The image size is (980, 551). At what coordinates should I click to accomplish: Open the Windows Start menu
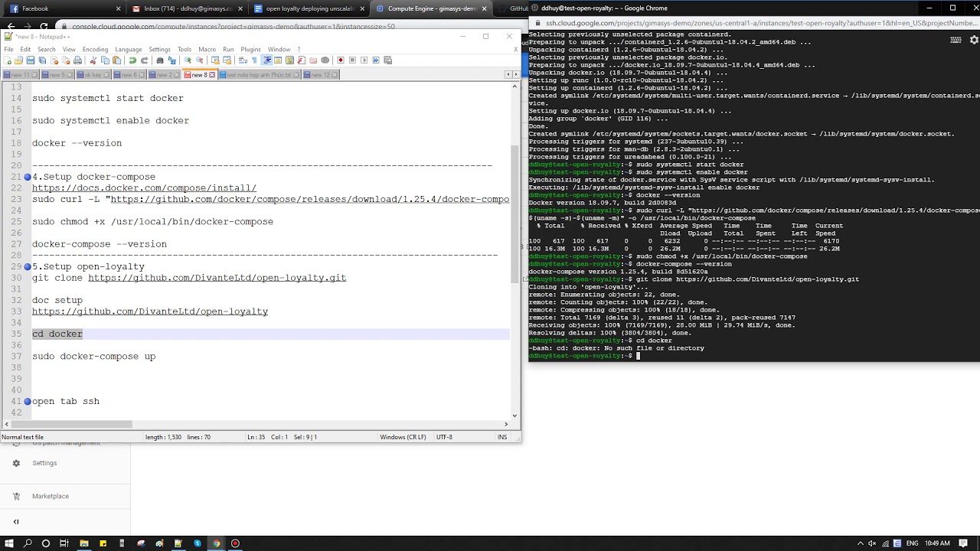click(x=10, y=543)
